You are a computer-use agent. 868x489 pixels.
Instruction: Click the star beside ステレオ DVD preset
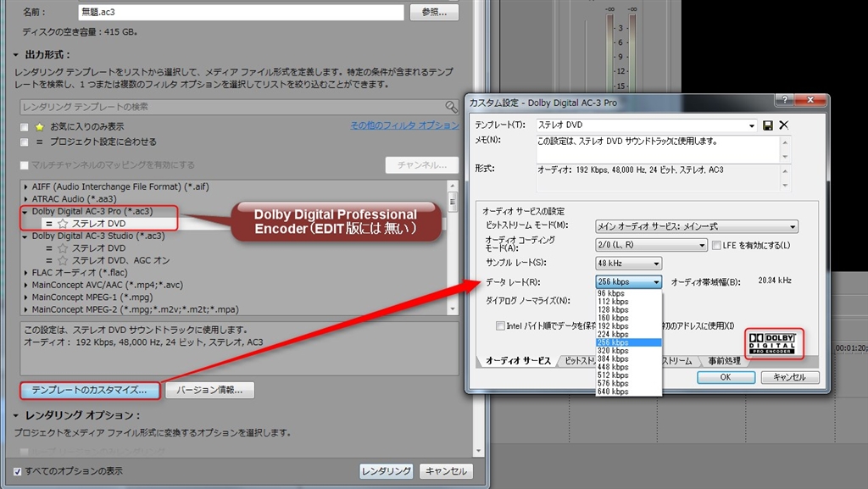[63, 222]
